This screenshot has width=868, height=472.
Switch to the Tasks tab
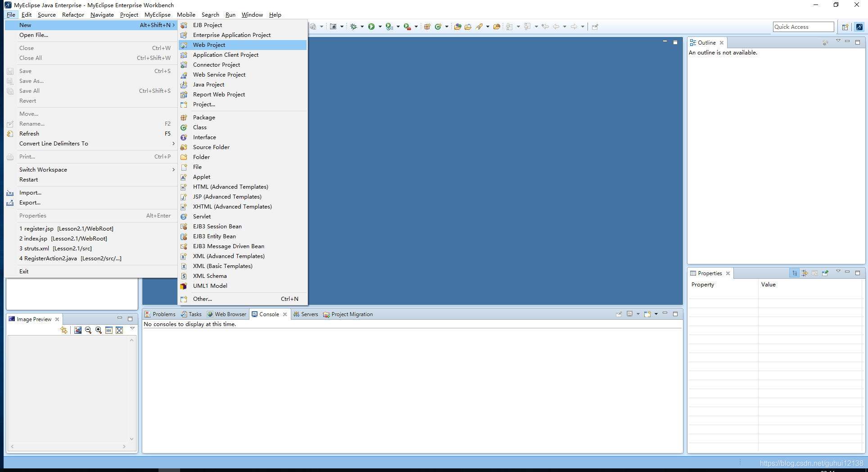pos(191,314)
